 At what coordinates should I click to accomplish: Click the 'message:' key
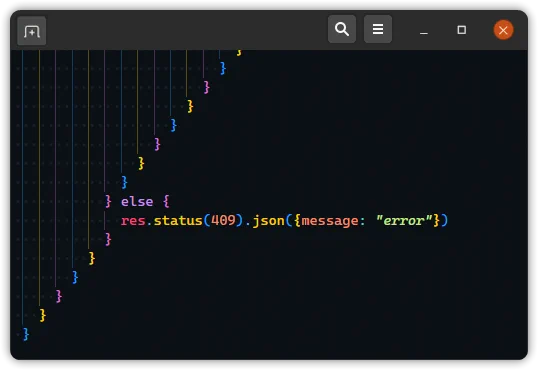pos(333,221)
